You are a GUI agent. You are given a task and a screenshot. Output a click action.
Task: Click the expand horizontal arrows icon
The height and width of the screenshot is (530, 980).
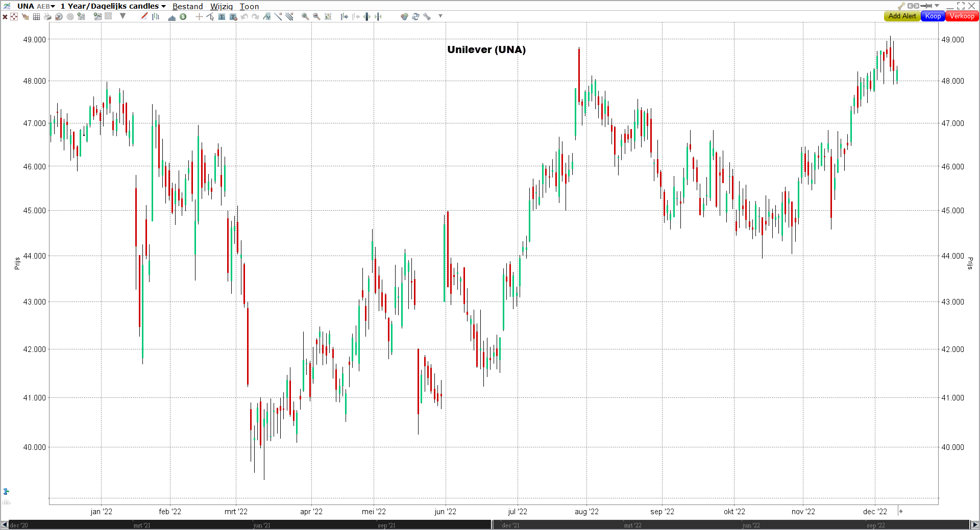[x=367, y=16]
